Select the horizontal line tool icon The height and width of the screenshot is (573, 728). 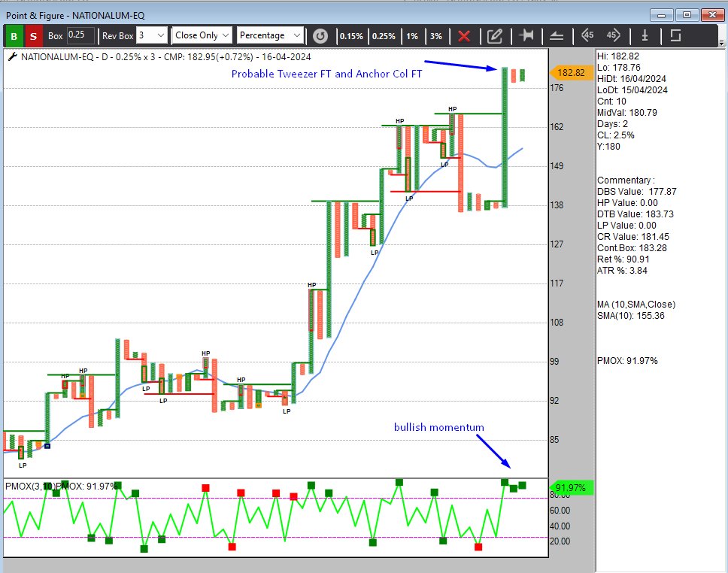point(526,35)
